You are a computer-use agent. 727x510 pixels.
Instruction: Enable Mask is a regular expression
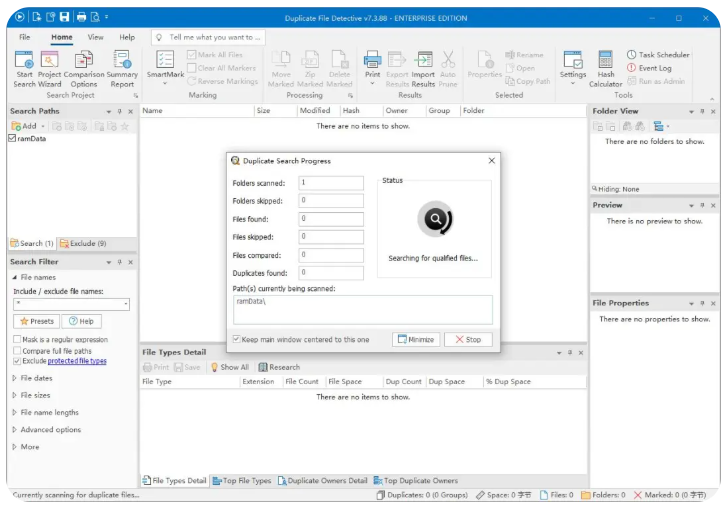(x=17, y=339)
